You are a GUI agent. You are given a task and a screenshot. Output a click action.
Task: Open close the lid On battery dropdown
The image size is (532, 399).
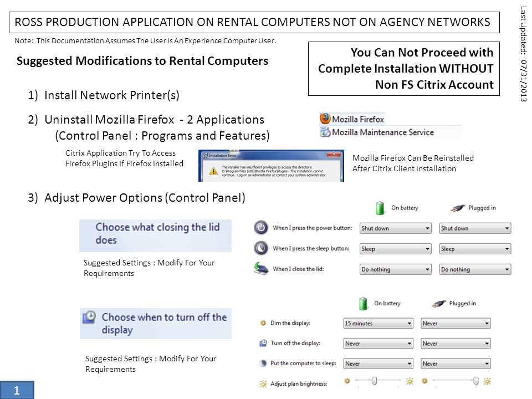pos(395,269)
